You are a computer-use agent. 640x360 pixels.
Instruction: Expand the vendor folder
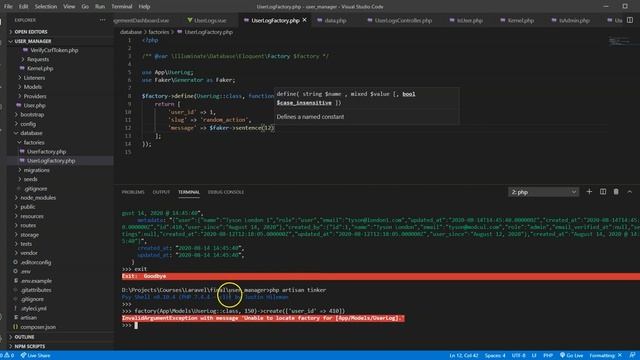click(29, 253)
